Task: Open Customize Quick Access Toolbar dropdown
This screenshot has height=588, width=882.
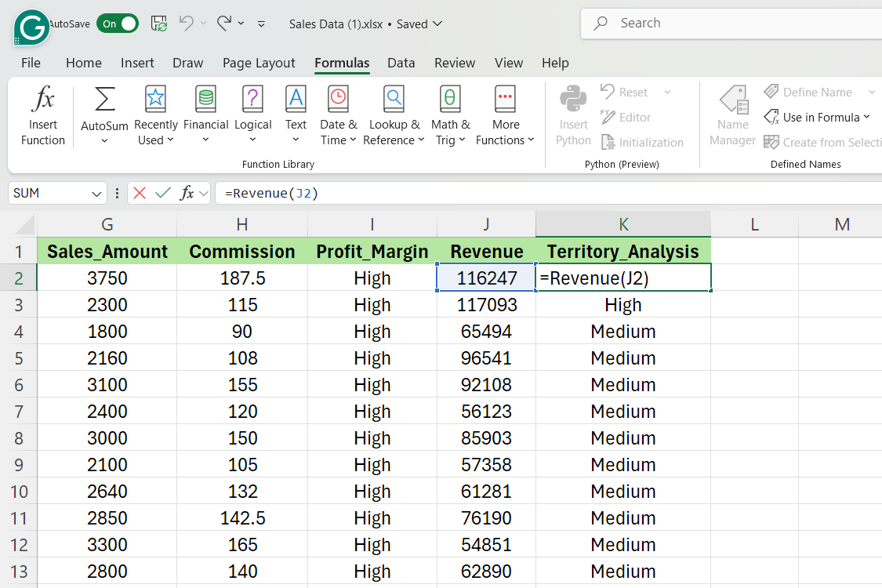Action: (261, 24)
